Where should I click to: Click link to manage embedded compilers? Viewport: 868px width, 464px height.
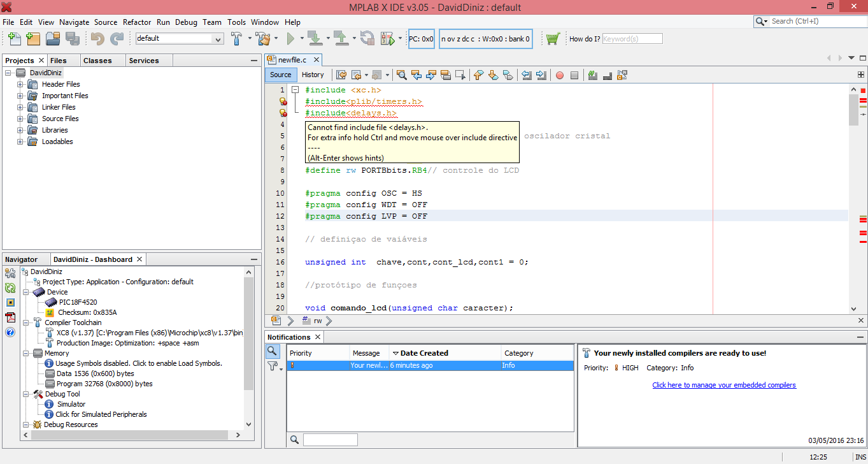coord(724,385)
